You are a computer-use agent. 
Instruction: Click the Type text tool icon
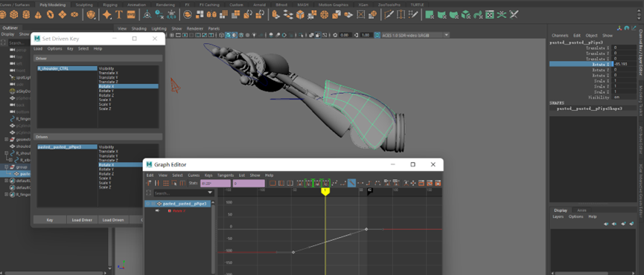pos(119,15)
